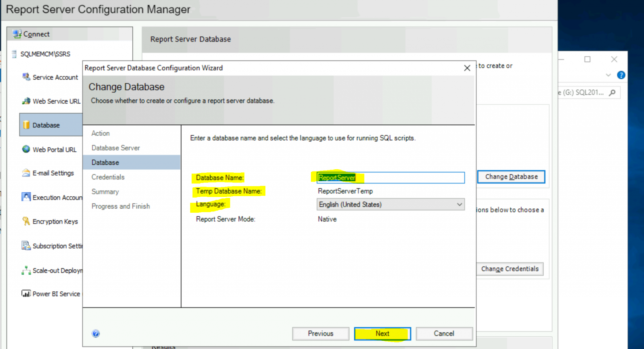Open Subscription Settings
This screenshot has height=349, width=644.
click(x=25, y=245)
